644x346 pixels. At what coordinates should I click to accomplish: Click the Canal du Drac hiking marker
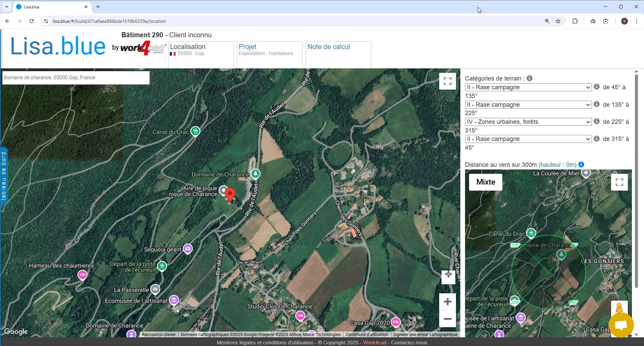tap(195, 131)
